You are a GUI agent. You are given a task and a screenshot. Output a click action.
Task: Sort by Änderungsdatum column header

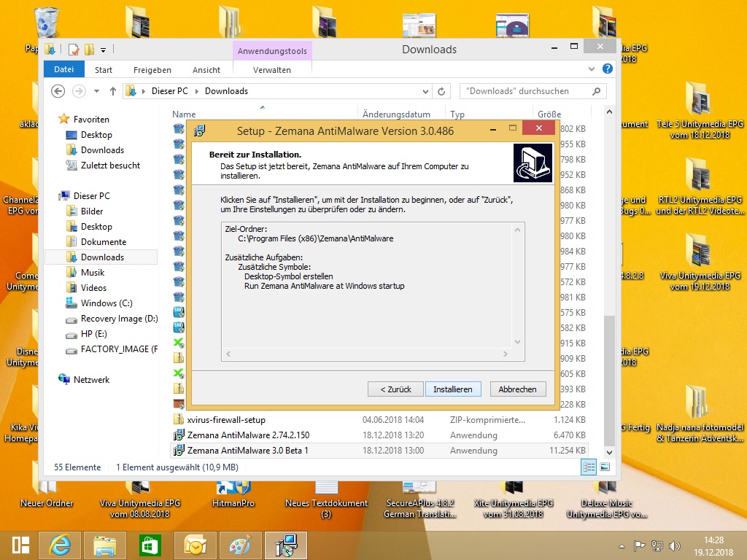(x=396, y=114)
